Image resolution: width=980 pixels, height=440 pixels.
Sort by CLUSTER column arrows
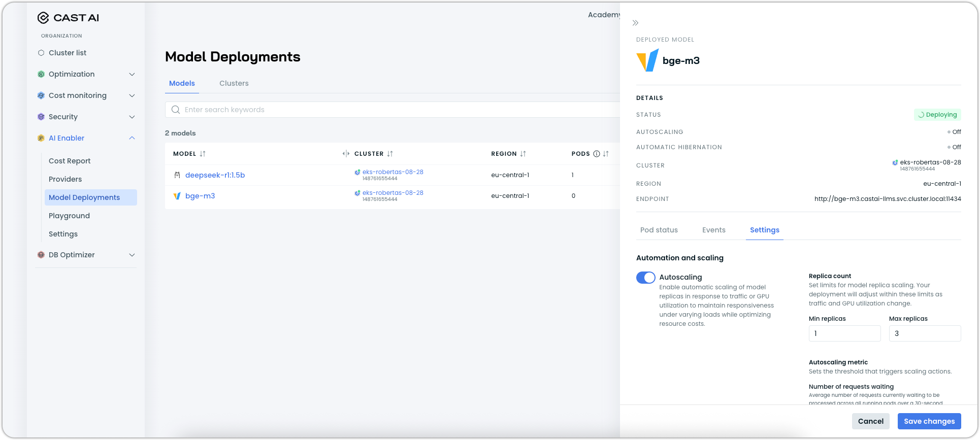(x=390, y=154)
